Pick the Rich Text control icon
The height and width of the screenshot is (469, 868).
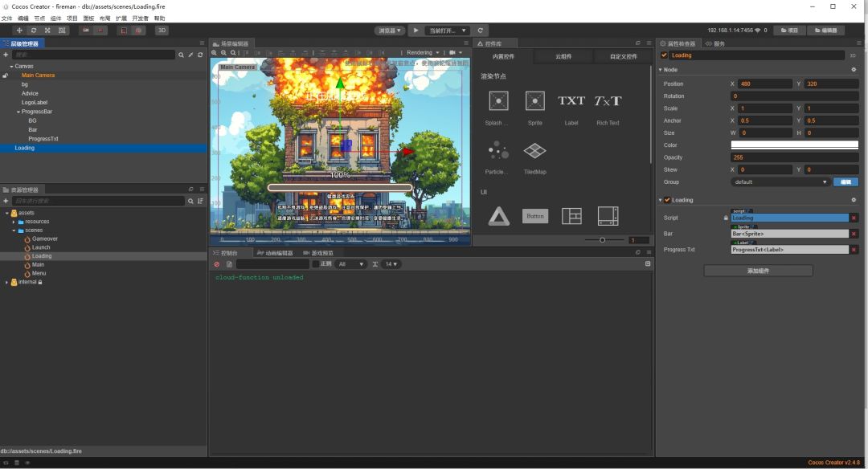[608, 100]
